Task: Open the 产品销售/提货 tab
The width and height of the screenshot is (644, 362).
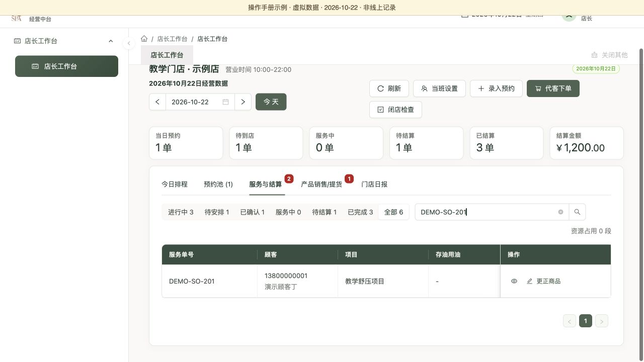Action: point(321,185)
